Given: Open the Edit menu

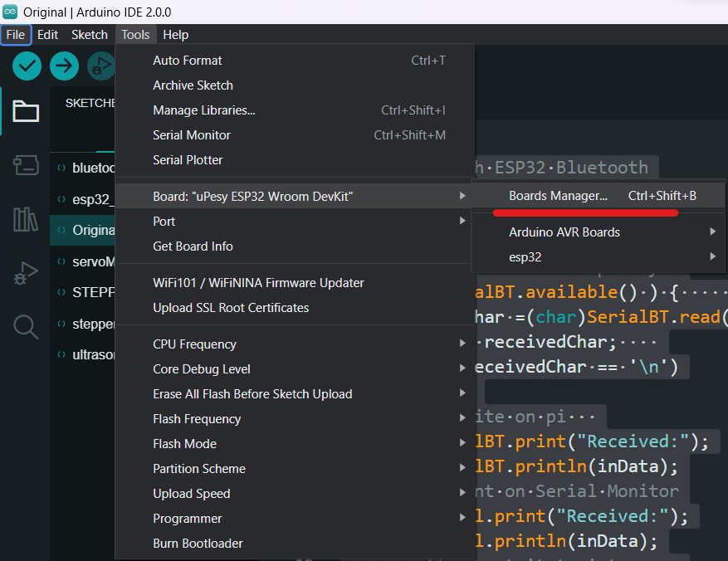Looking at the screenshot, I should tap(47, 35).
